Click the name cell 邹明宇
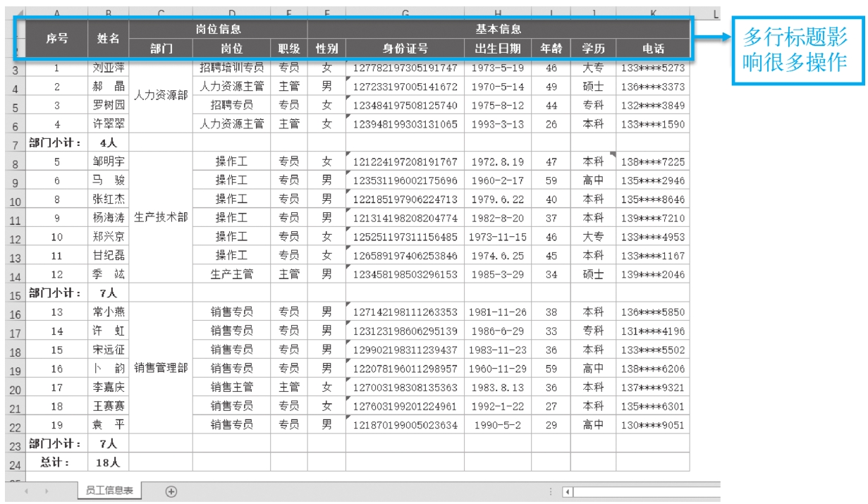Screen dimensions: 868x504 point(109,161)
